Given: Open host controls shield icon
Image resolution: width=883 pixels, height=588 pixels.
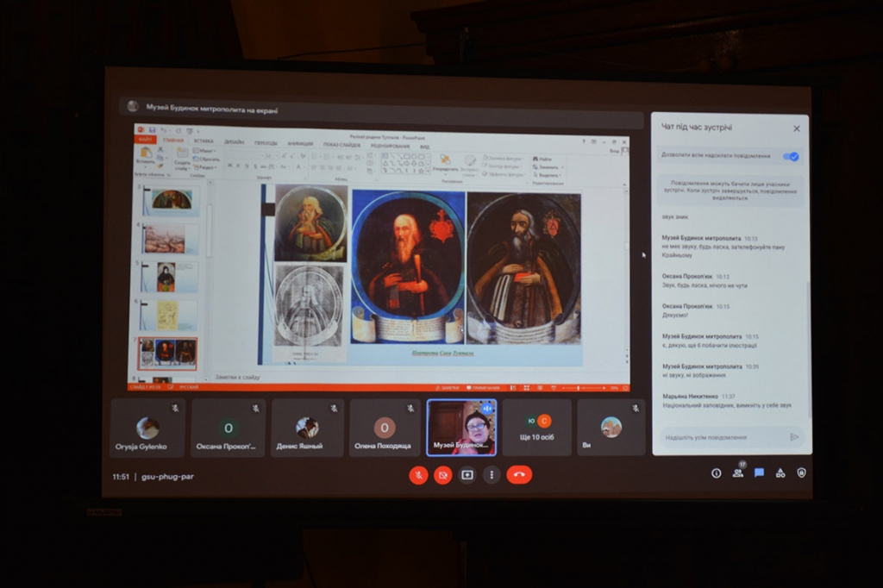Looking at the screenshot, I should (801, 472).
